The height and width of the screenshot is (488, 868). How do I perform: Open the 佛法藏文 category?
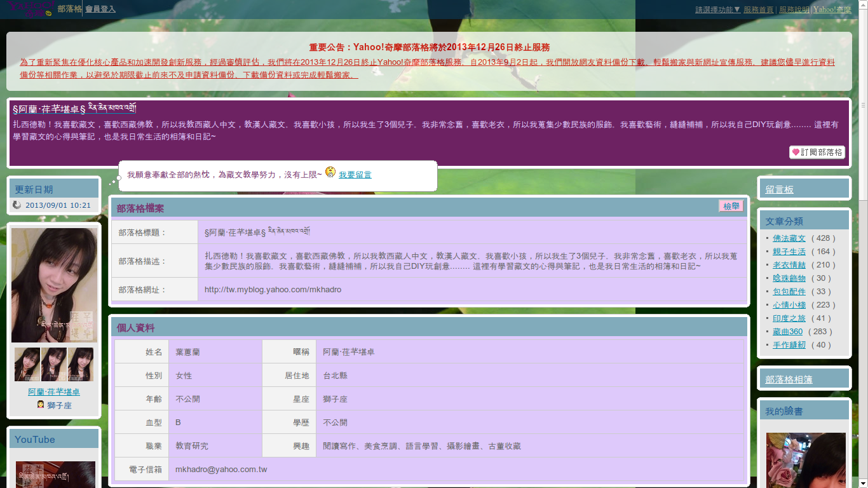coord(789,238)
